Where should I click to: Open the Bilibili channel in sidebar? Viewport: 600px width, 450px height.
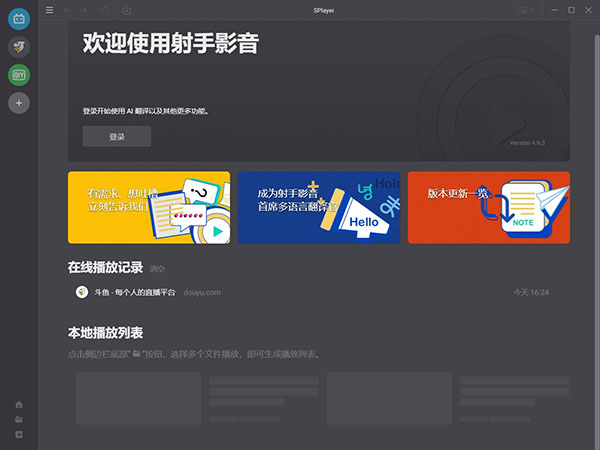(x=19, y=19)
